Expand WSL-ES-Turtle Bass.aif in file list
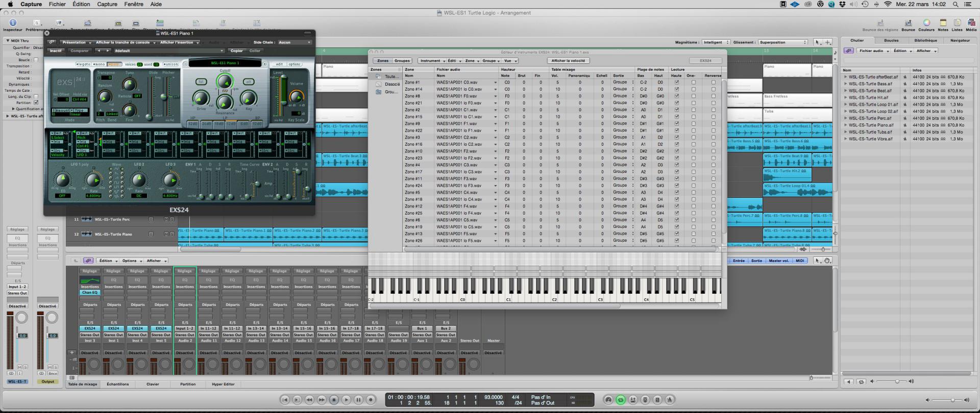The image size is (980, 413). coord(845,84)
